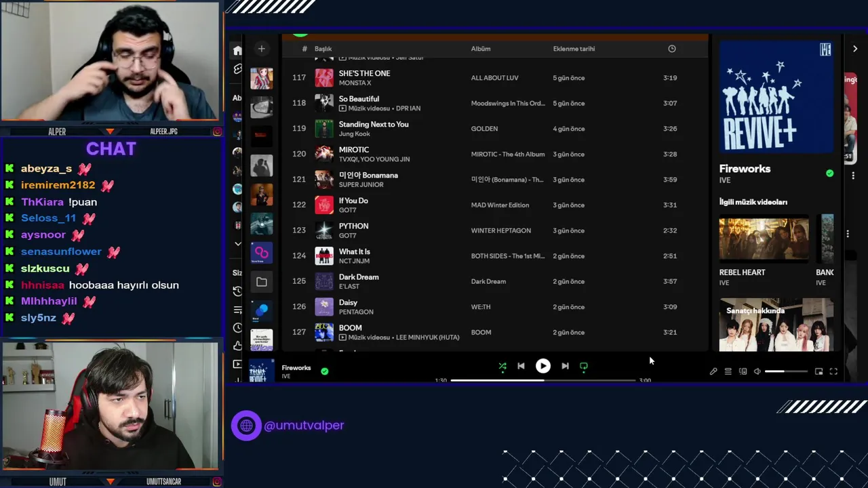The height and width of the screenshot is (488, 868).
Task: Open the Jung Kook artist link
Action: (x=355, y=134)
